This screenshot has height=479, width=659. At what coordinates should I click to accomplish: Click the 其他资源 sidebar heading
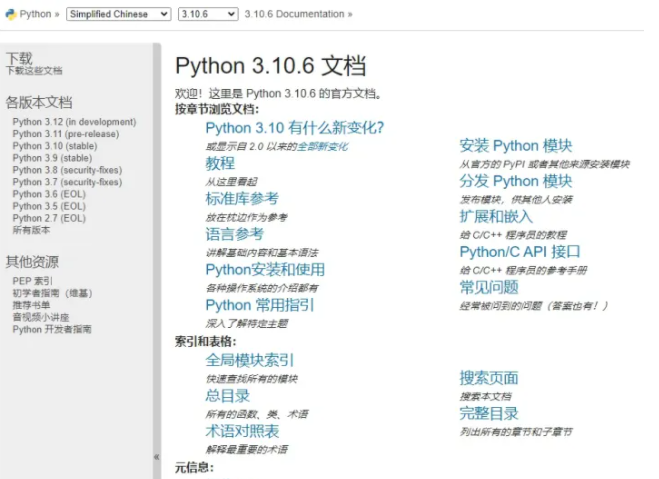click(x=32, y=262)
